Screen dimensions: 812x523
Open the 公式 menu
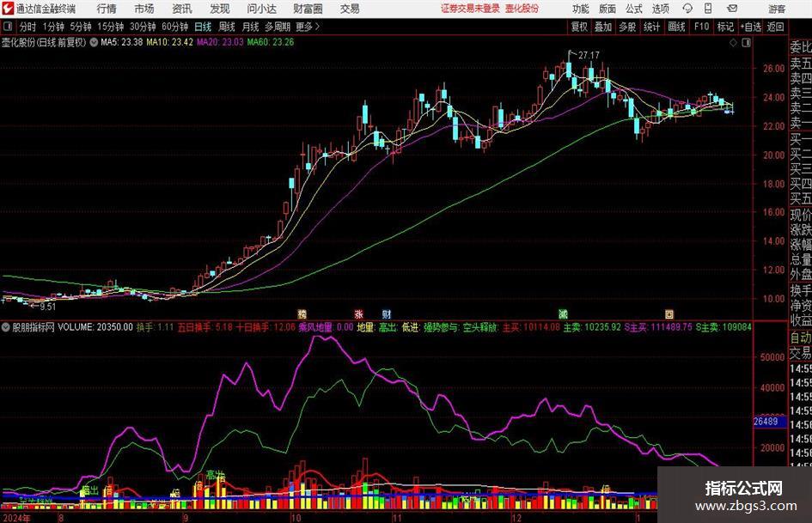point(634,9)
